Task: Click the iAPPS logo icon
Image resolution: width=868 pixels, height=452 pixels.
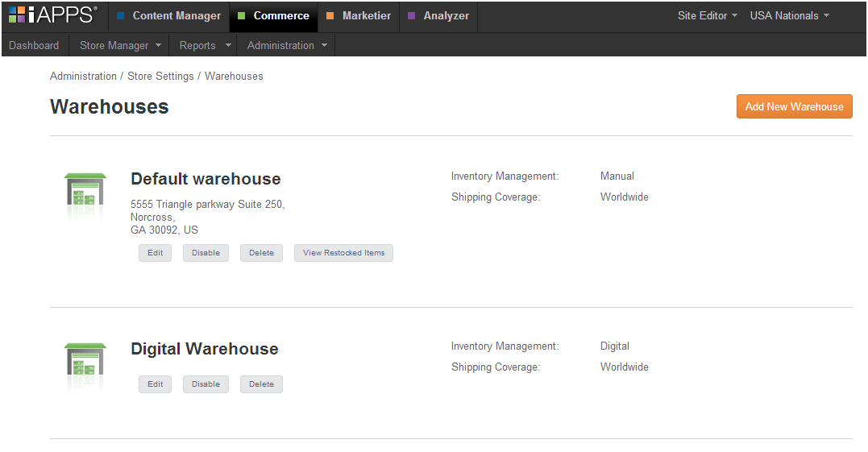Action: click(x=52, y=15)
